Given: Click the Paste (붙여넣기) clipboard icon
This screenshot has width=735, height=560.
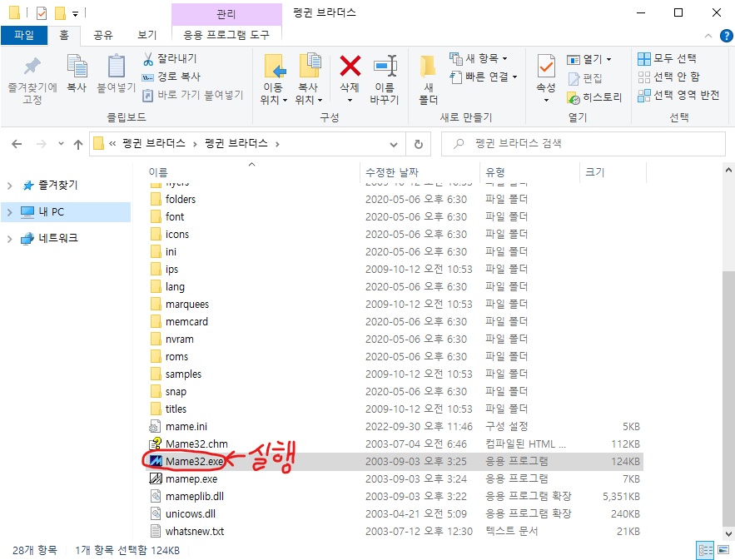Looking at the screenshot, I should coord(116,66).
